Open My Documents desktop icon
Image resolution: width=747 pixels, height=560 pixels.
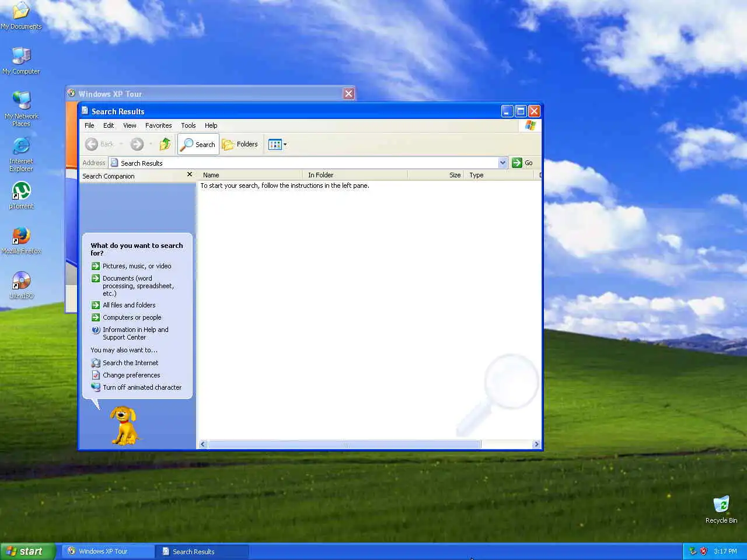(21, 16)
